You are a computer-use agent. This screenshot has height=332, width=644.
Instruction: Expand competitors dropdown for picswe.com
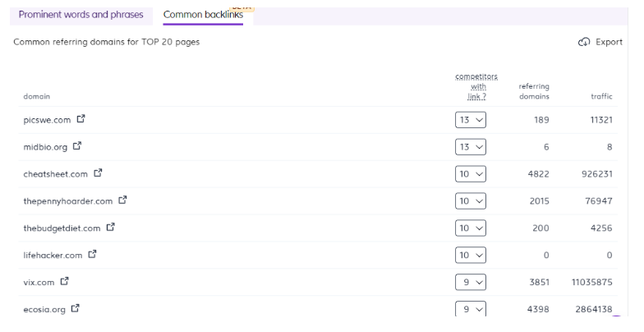[x=470, y=120]
